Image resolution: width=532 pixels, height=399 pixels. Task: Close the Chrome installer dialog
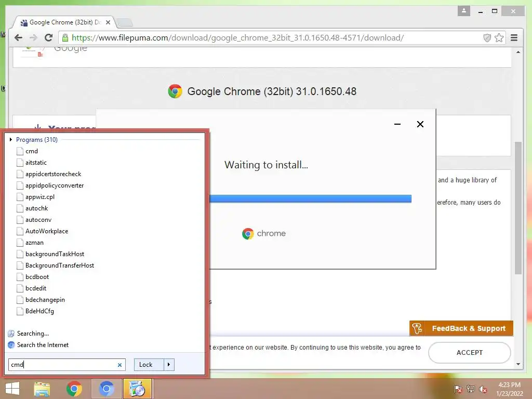click(x=420, y=124)
